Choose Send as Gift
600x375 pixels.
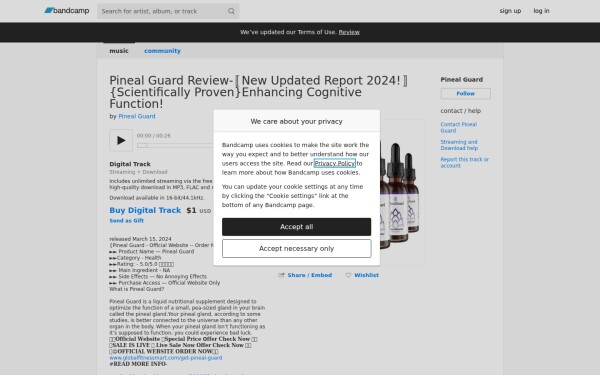coord(127,220)
